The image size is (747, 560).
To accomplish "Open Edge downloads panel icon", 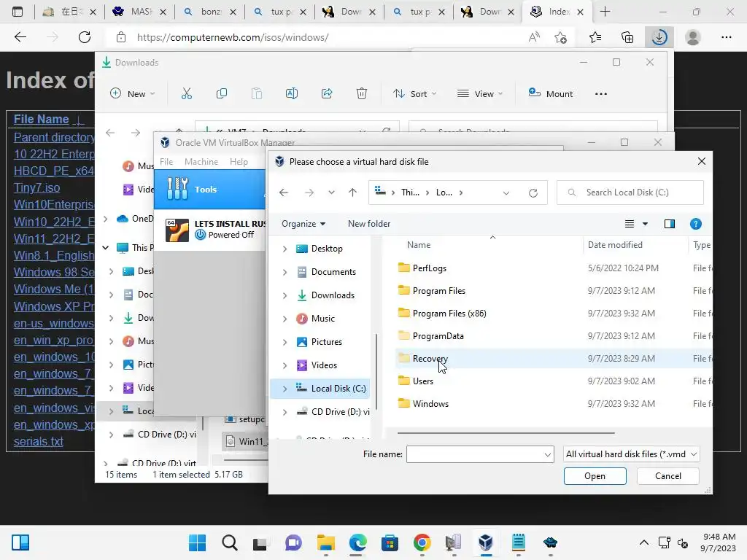I will tap(659, 37).
